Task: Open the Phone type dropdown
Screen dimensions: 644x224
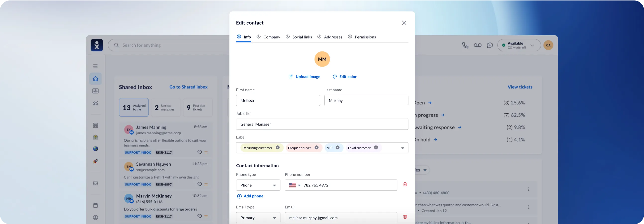Action: 258,185
